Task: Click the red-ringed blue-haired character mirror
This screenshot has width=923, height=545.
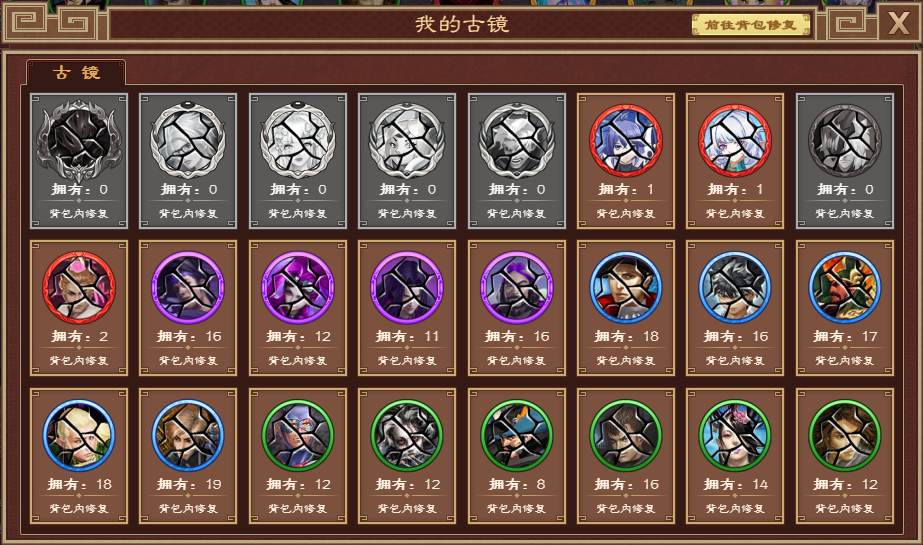Action: (626, 141)
